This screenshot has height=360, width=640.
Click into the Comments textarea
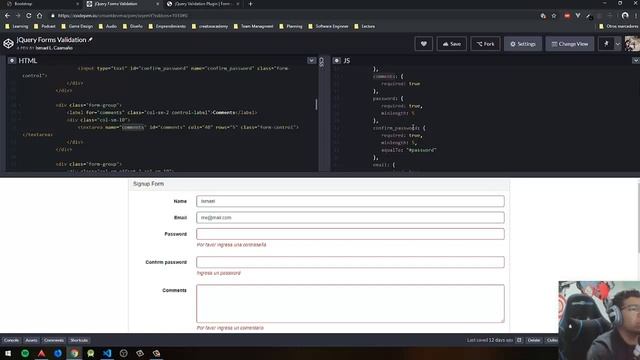pyautogui.click(x=350, y=303)
